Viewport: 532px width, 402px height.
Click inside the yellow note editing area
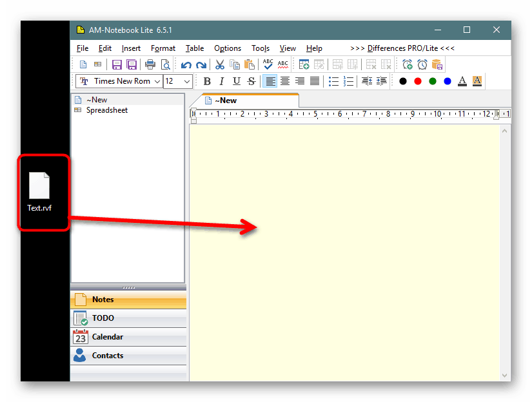click(x=345, y=253)
